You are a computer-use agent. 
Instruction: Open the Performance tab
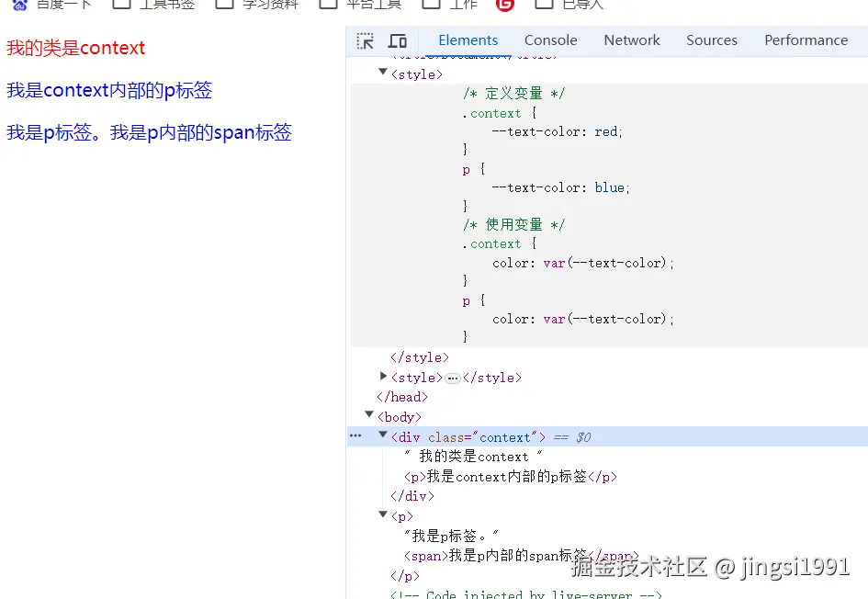[x=806, y=40]
